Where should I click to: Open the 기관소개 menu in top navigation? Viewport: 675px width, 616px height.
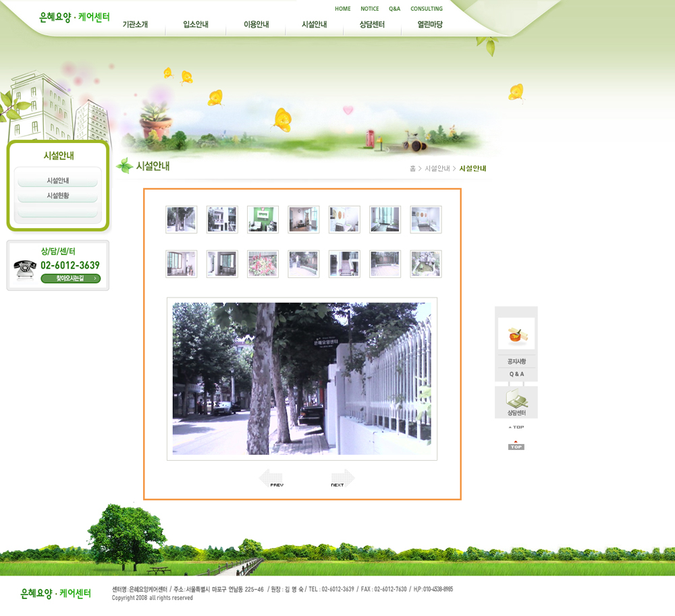coord(135,25)
